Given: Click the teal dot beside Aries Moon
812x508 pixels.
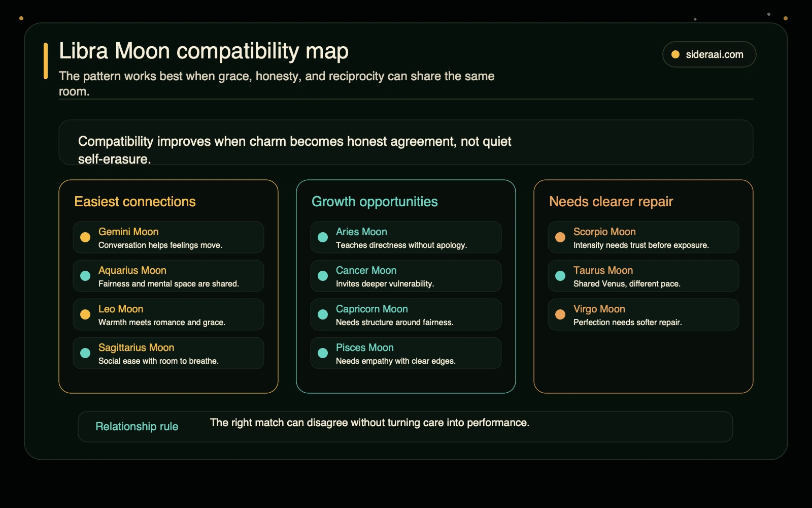Looking at the screenshot, I should (323, 237).
